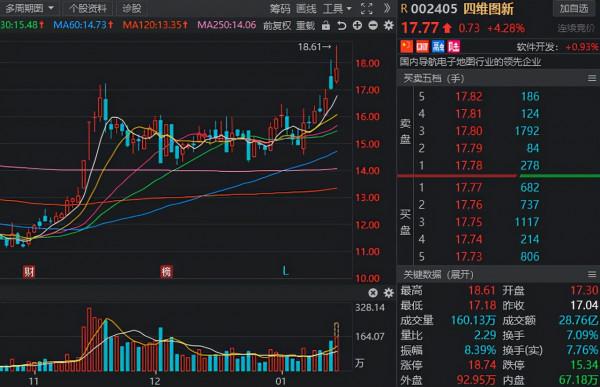Expand more options double-chevron
Screen dimensions: 600x387
tap(387, 8)
